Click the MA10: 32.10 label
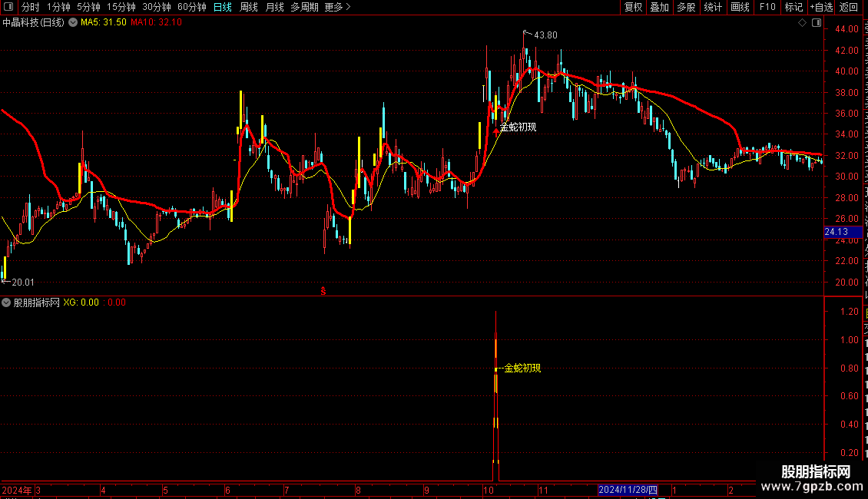 pos(156,23)
